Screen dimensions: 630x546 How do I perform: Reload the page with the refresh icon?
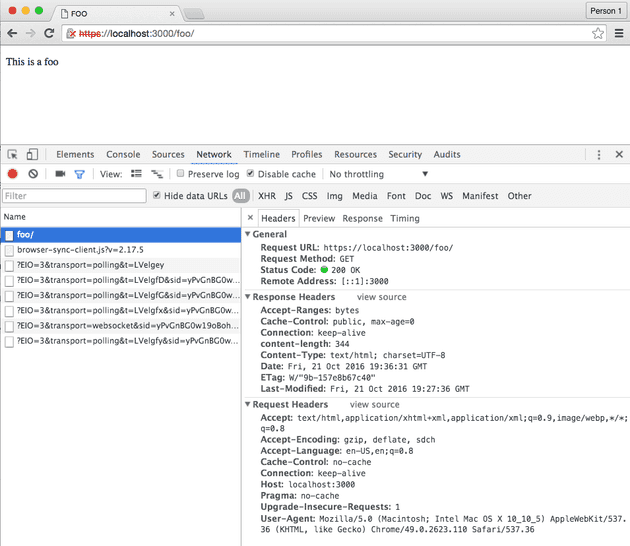[49, 33]
